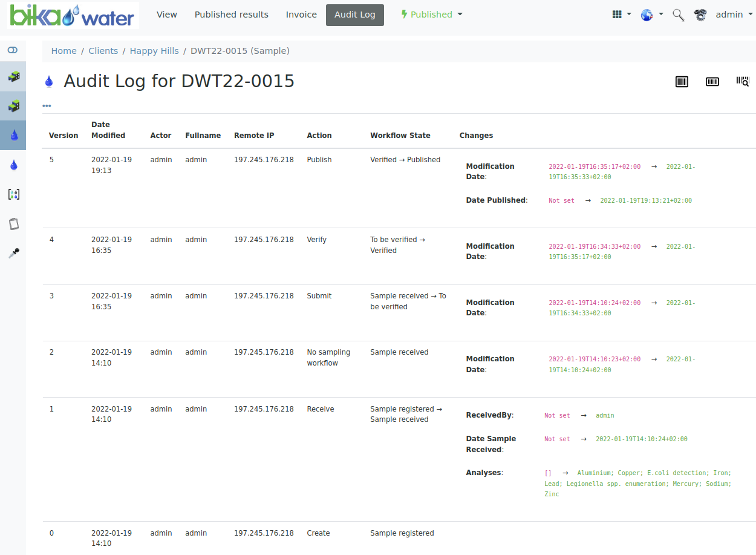Screen dimensions: 756x555
Task: Click the pipette icon in sidebar
Action: pos(13,253)
